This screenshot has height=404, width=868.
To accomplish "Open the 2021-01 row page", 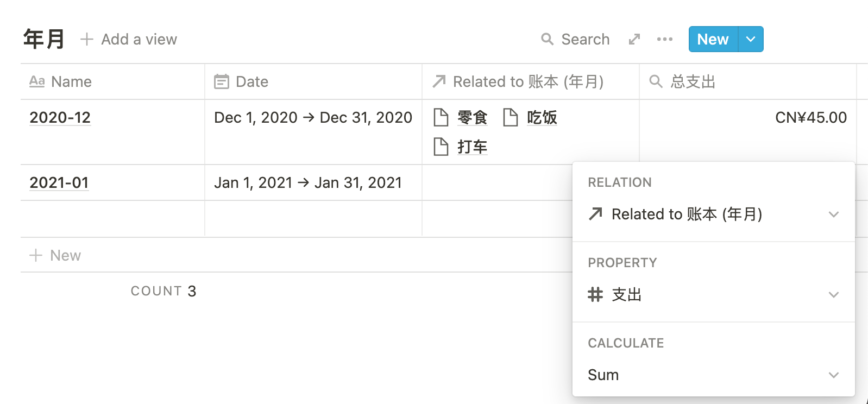I will coord(59,182).
